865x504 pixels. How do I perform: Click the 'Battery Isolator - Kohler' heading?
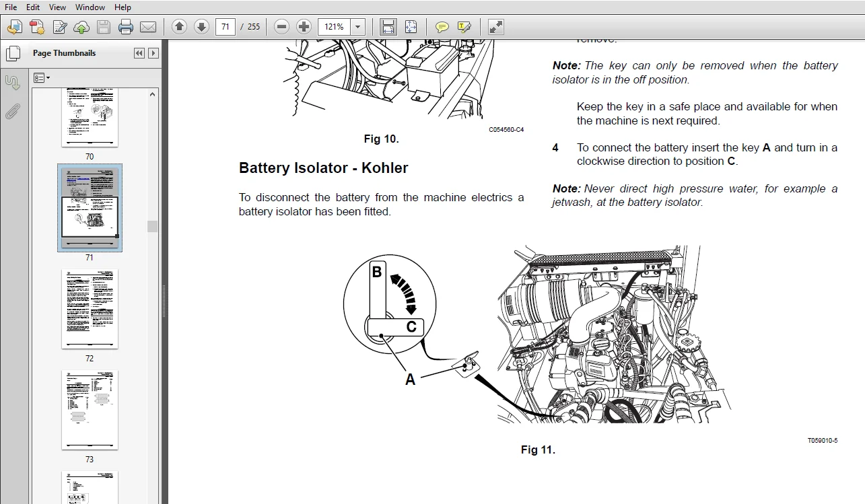[x=323, y=168]
